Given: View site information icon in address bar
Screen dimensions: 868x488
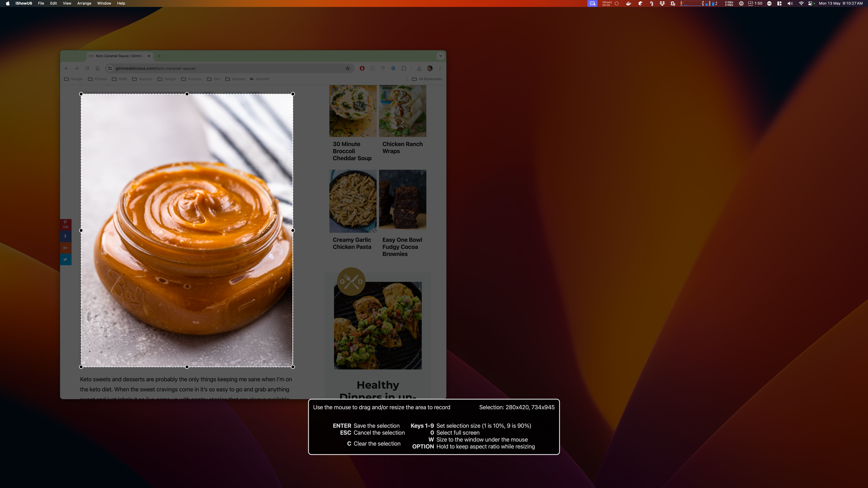Looking at the screenshot, I should point(110,68).
